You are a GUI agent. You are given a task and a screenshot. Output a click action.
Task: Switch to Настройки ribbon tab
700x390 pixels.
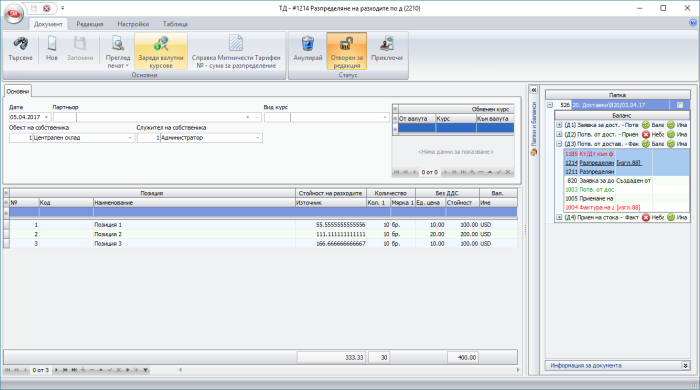(133, 24)
